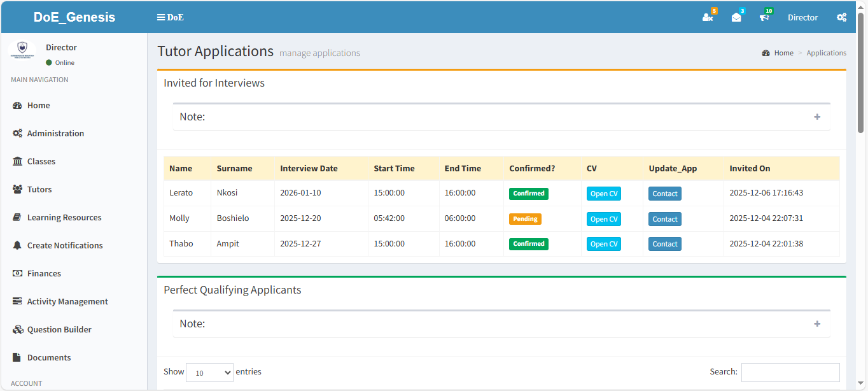The height and width of the screenshot is (391, 868).
Task: Click the Home breadcrumb link
Action: pos(783,53)
